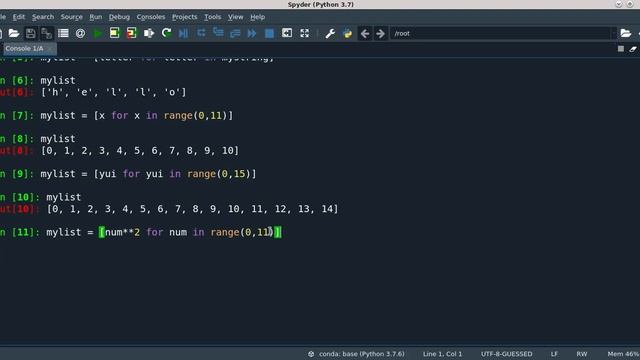The height and width of the screenshot is (360, 640).
Task: Expand the working directory dropdown arrow
Action: point(613,33)
